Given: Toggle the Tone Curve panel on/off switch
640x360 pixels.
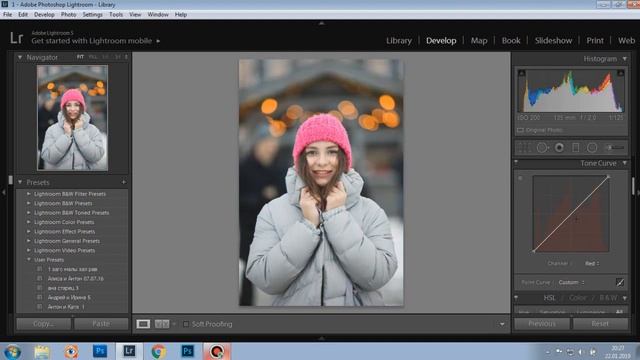Looking at the screenshot, I should [516, 163].
